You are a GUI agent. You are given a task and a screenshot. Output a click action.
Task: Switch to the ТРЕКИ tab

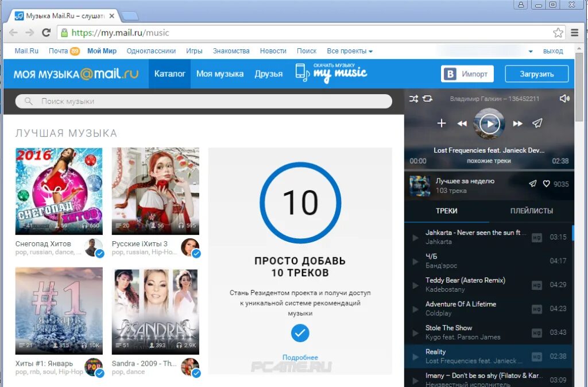pos(446,211)
